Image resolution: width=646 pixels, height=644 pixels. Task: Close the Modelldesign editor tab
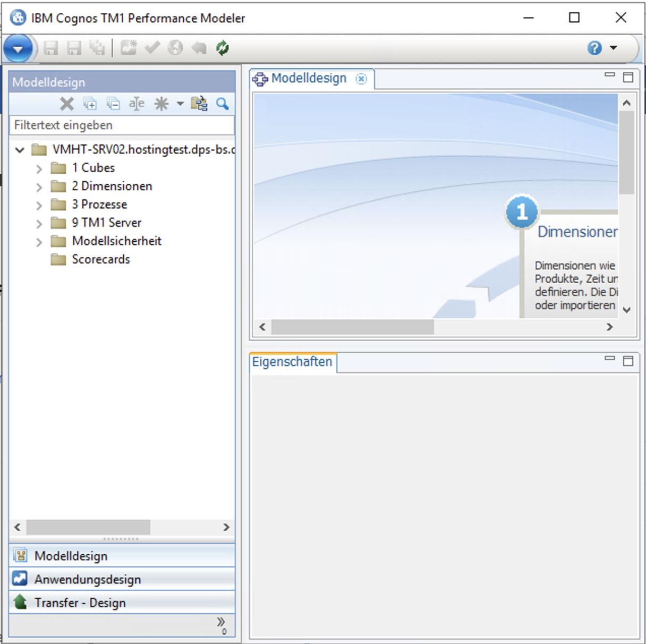click(361, 79)
